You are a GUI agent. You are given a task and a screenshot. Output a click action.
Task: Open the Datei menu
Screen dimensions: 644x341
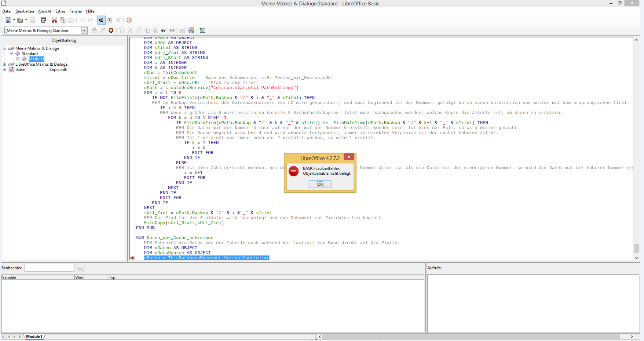point(7,11)
